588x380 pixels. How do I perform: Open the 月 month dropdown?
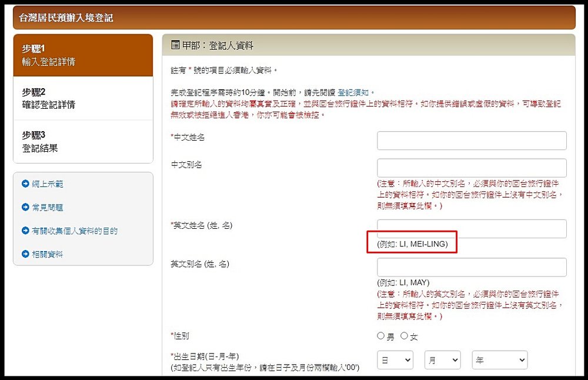[442, 359]
